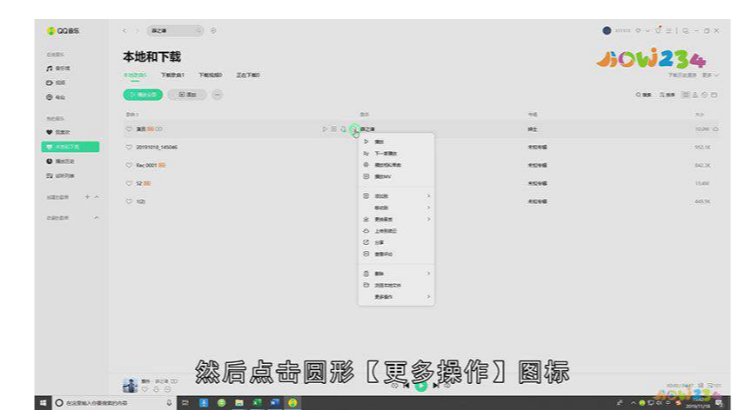Click the round more button beside 添加
743x418 pixels.
click(217, 95)
